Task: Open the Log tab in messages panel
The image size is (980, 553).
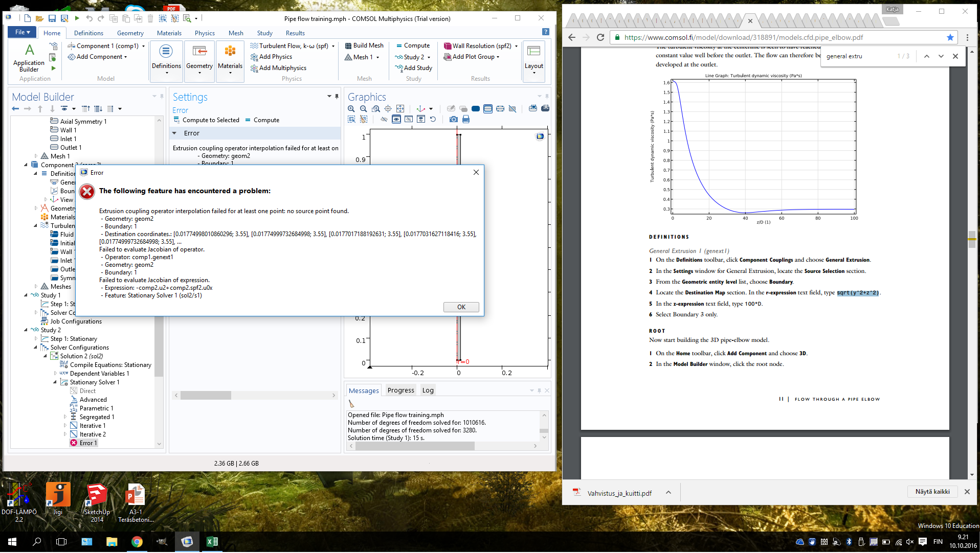Action: 428,390
